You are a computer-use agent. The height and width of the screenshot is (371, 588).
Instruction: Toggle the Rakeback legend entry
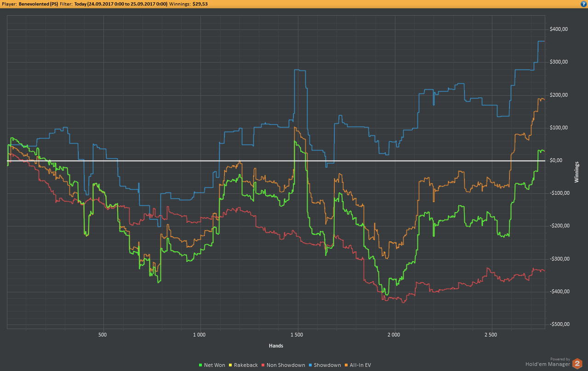tap(243, 365)
